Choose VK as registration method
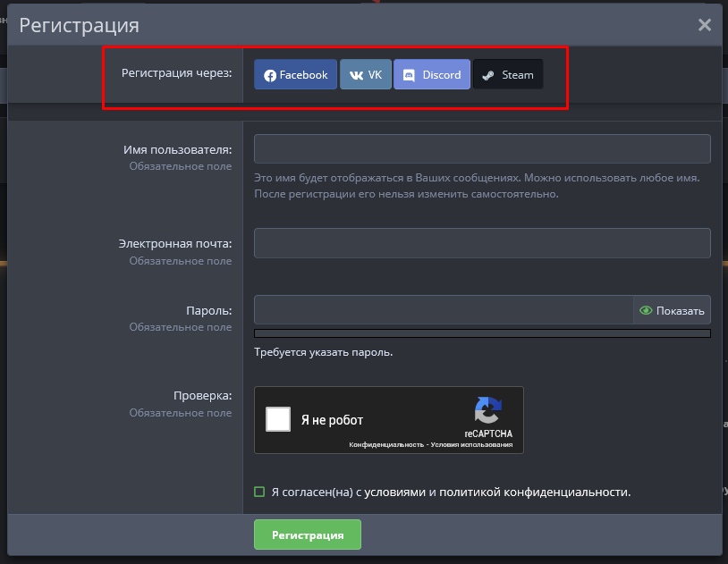Image resolution: width=728 pixels, height=564 pixels. pyautogui.click(x=366, y=75)
